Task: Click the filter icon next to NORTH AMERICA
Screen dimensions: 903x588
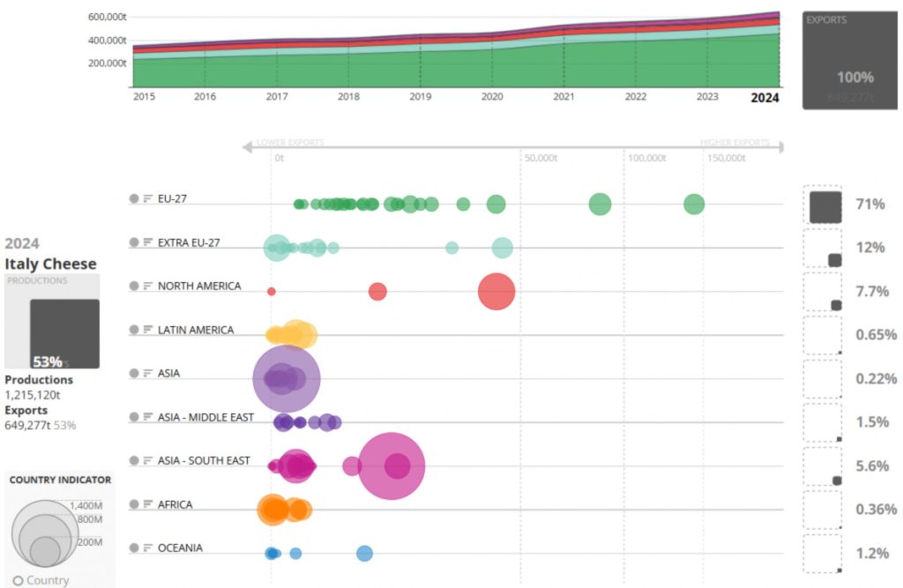Action: (x=146, y=286)
